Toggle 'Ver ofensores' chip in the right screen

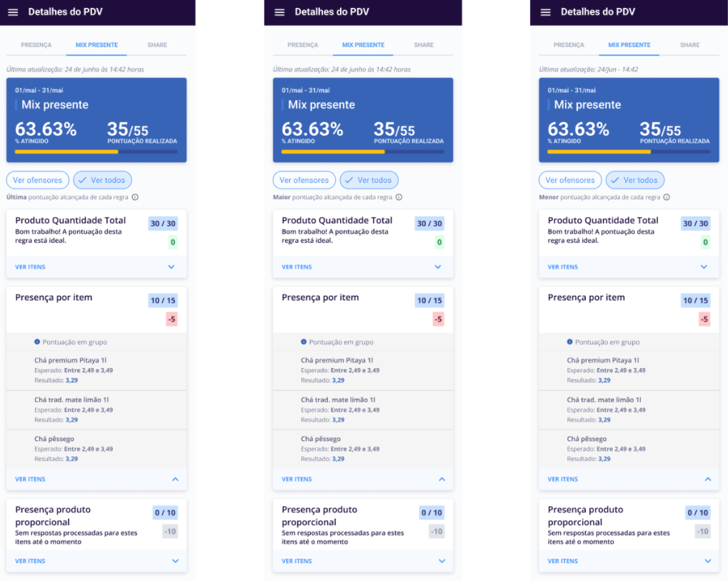click(x=570, y=180)
